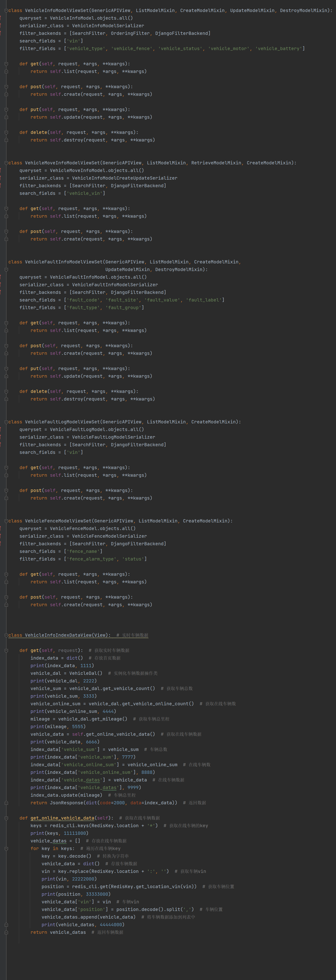Collapse the VehicleFaultLogModelViewSet class fold toggle
Viewport: 336px width, 980px height.
[x=6, y=422]
